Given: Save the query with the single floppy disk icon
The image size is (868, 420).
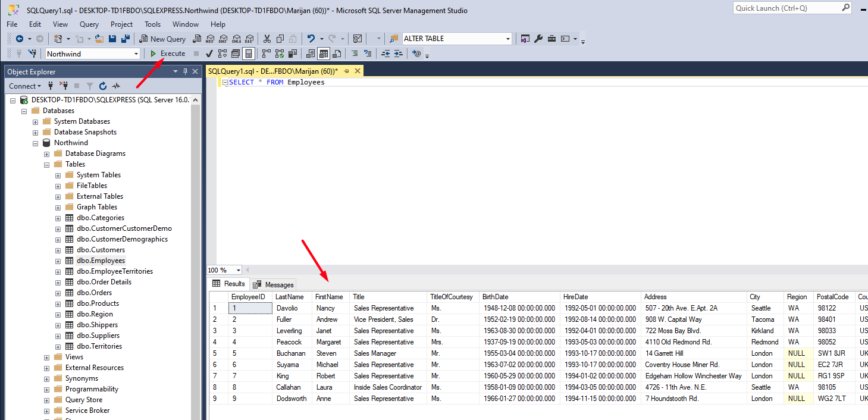Looking at the screenshot, I should 112,39.
